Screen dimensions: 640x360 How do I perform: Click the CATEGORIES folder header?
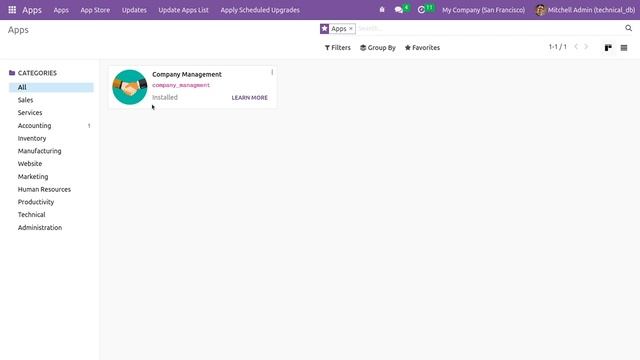(x=33, y=73)
